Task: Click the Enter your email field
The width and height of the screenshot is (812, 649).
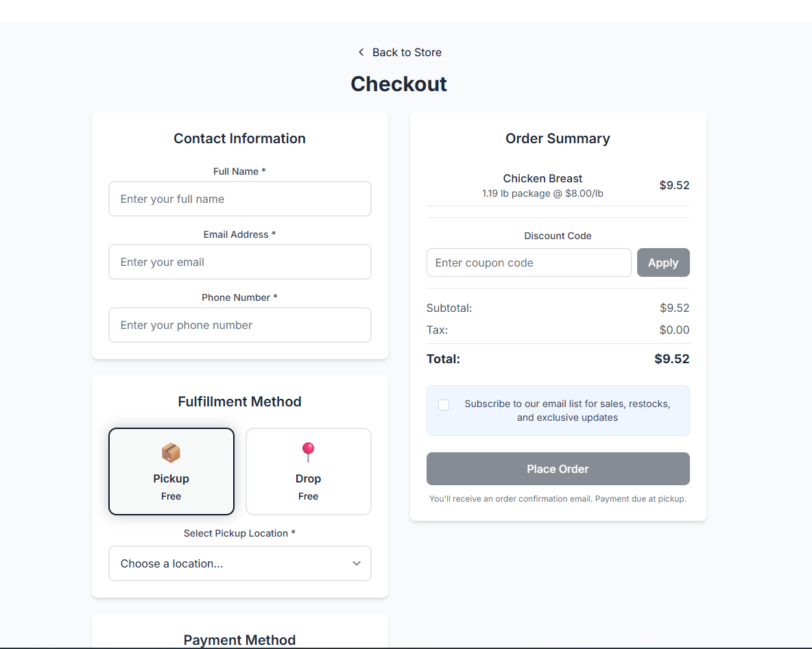Action: (x=239, y=262)
